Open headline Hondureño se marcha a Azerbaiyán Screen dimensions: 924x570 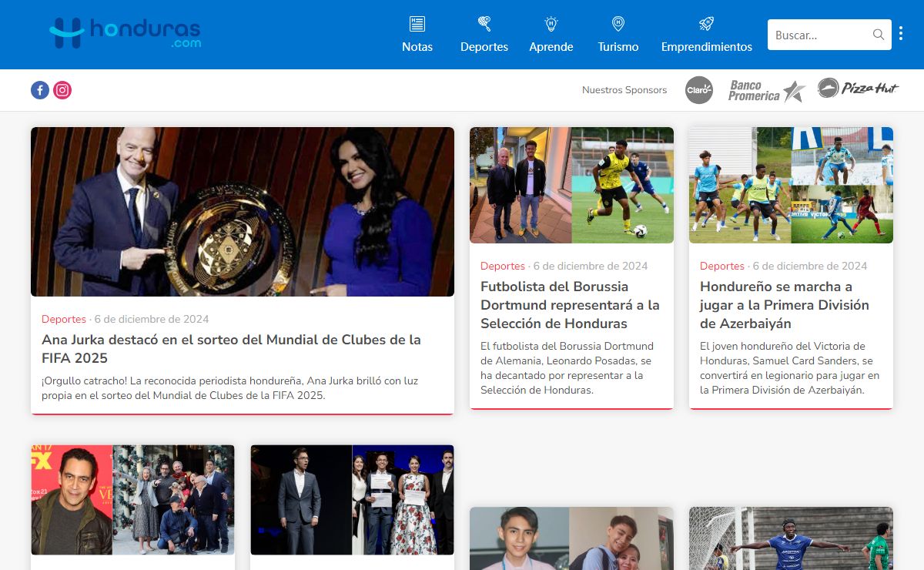tap(785, 305)
